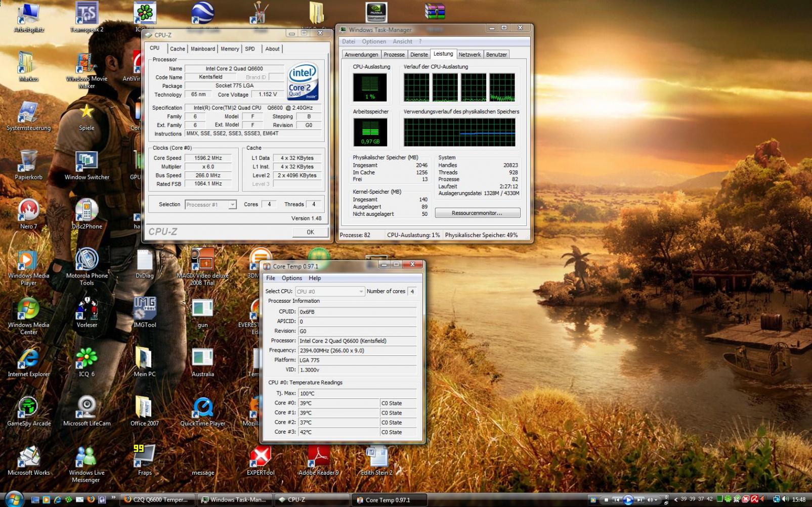Skip to next track in taskbar player
The image size is (812, 507).
pos(640,500)
